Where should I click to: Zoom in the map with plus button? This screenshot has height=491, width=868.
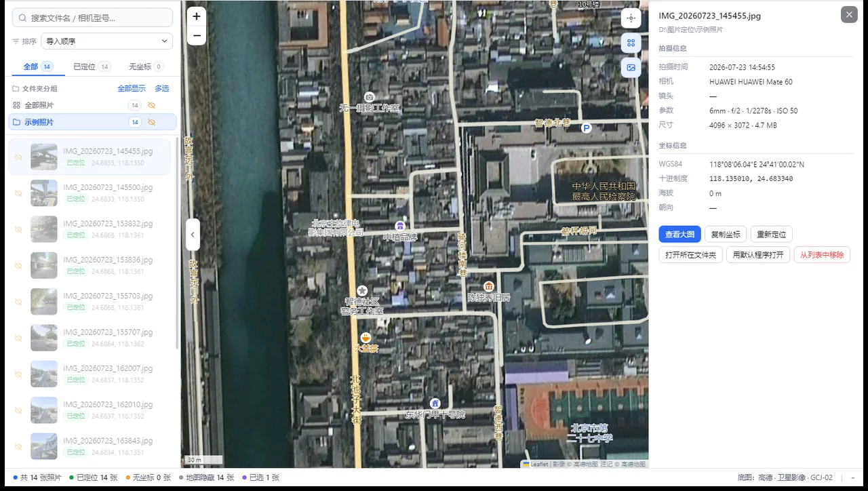pos(197,16)
